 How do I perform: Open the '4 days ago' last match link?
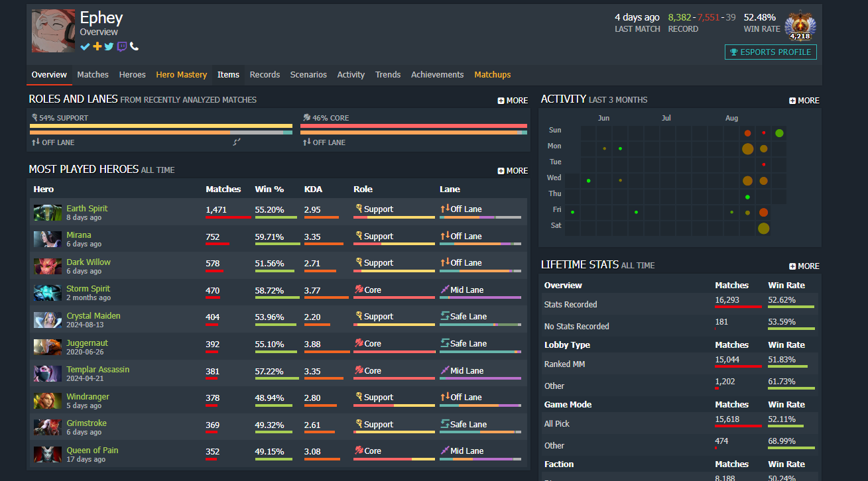637,17
